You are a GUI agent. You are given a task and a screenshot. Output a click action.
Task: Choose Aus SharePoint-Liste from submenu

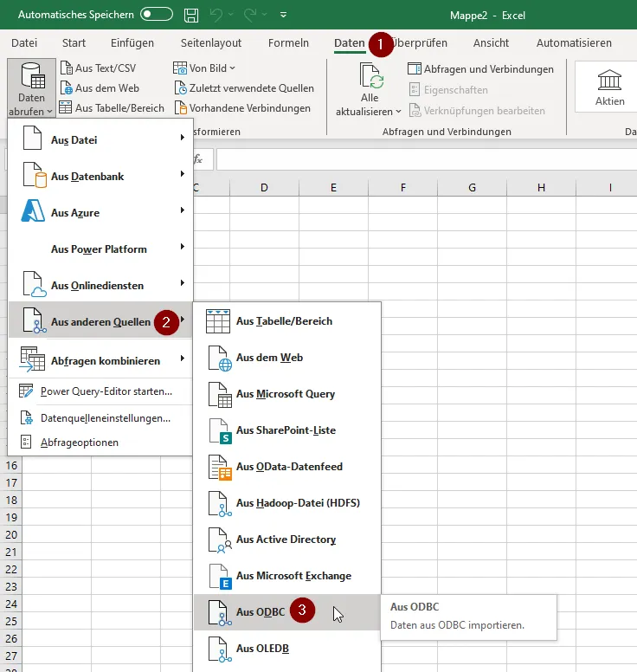(286, 430)
